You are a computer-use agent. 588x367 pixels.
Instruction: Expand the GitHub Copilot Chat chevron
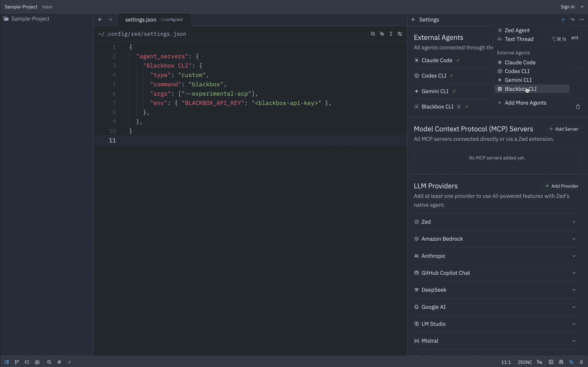tap(574, 273)
